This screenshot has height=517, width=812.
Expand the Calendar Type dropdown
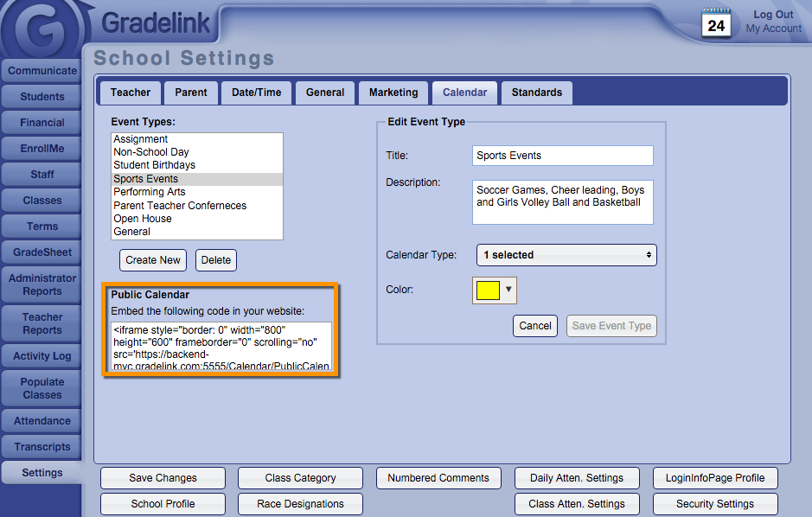point(566,255)
